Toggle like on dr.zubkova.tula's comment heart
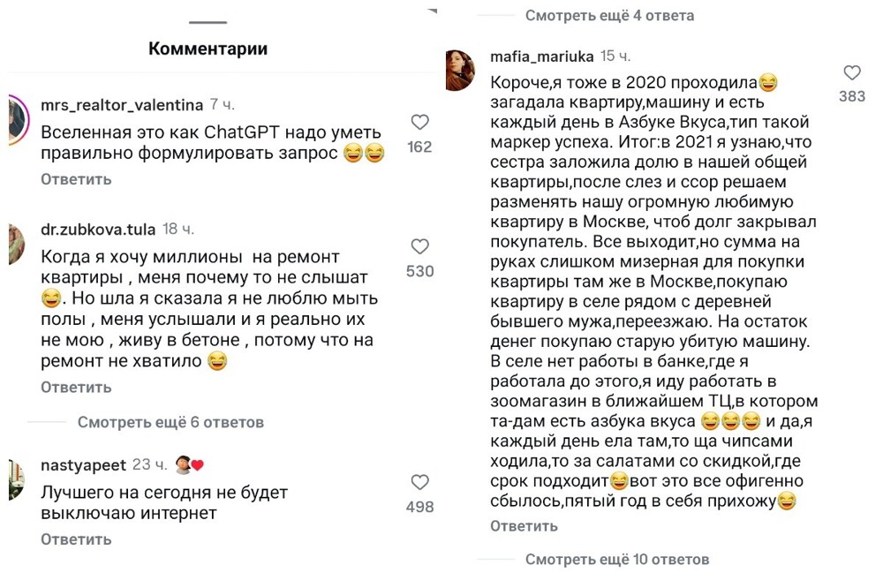The image size is (883, 588). [x=419, y=247]
